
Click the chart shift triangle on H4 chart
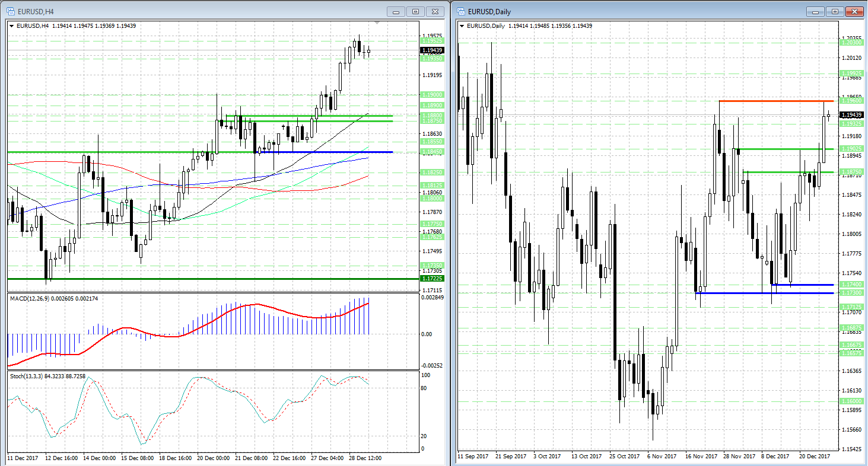point(377,23)
